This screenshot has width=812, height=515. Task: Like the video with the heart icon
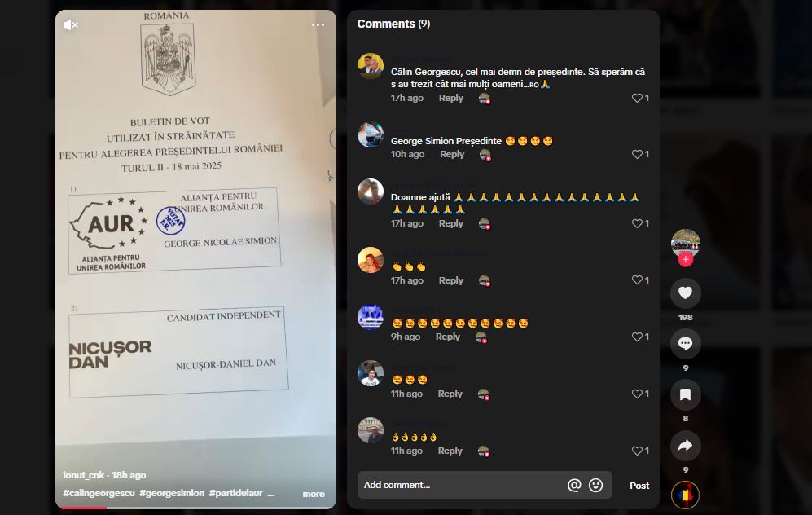685,293
